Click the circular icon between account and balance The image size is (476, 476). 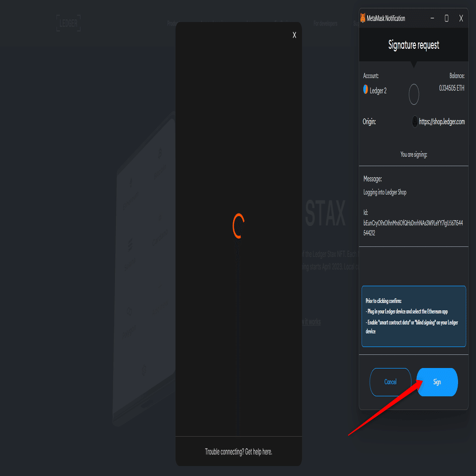[414, 94]
